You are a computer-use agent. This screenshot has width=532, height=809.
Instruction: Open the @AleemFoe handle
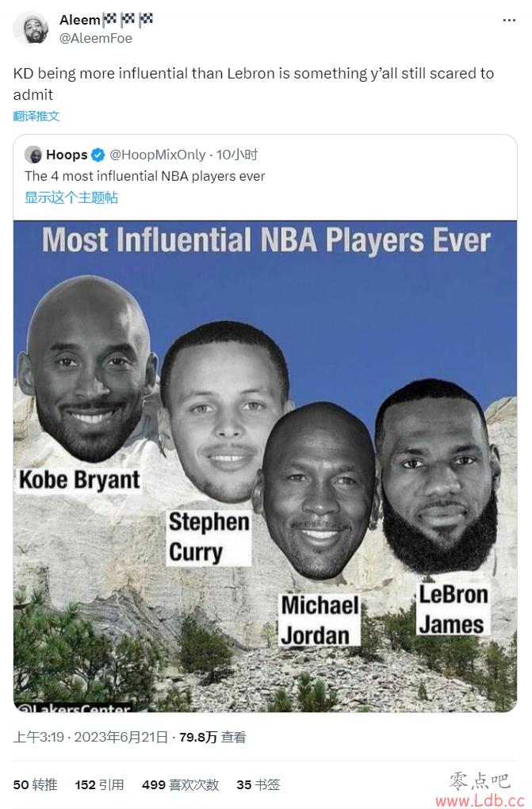tap(96, 39)
